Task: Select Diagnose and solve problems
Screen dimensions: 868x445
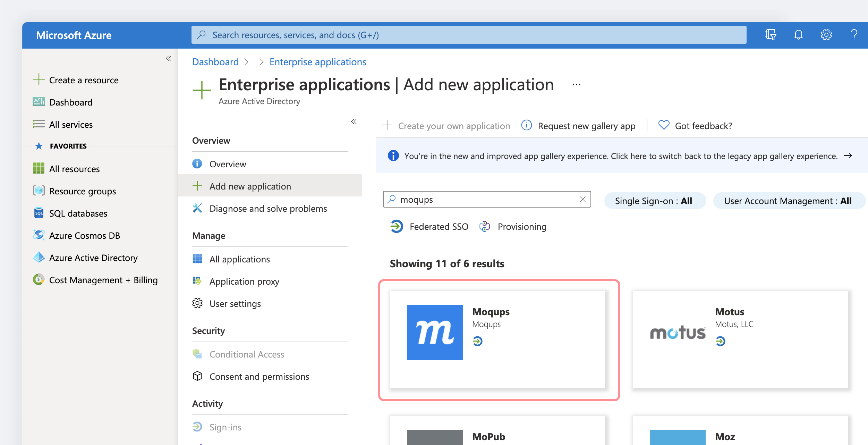Action: (x=268, y=208)
